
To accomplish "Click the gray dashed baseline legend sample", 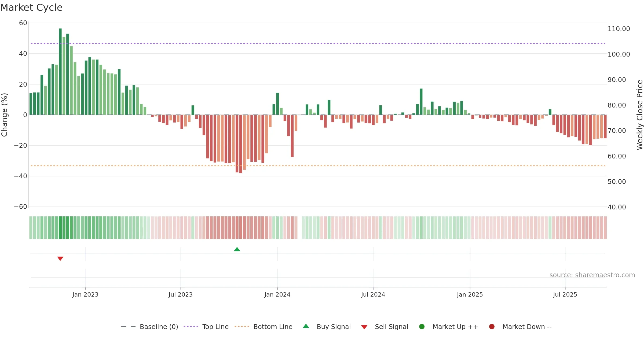I will tap(128, 327).
